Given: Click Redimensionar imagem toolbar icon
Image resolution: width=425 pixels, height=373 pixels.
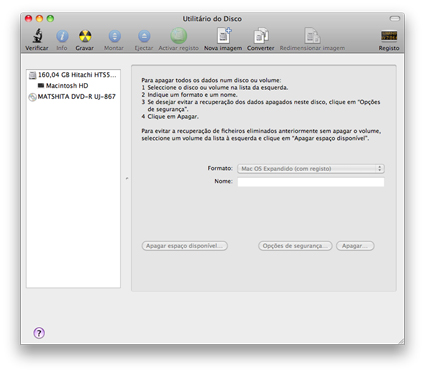Looking at the screenshot, I should point(312,36).
